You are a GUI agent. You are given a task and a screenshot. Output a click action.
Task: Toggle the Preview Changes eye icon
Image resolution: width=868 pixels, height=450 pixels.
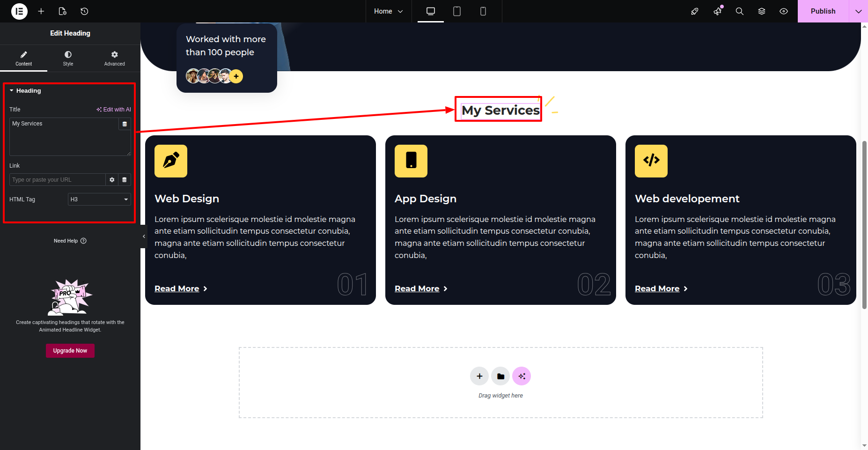784,11
